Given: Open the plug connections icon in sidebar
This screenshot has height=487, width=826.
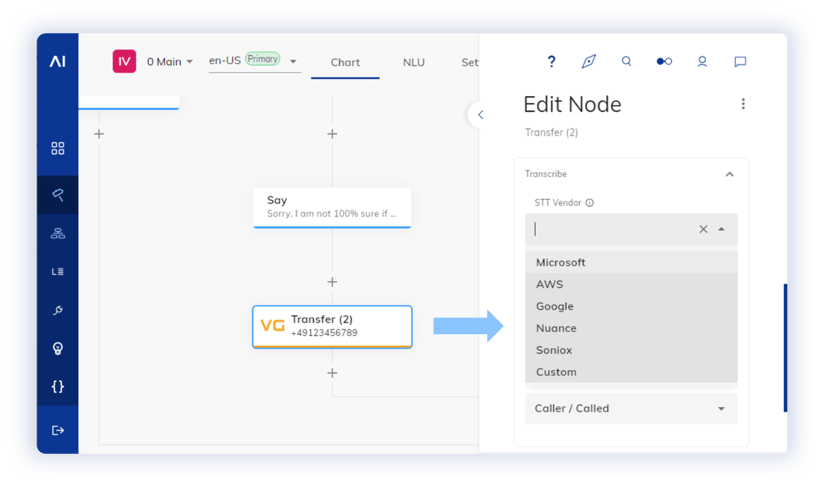Looking at the screenshot, I should pos(57,310).
